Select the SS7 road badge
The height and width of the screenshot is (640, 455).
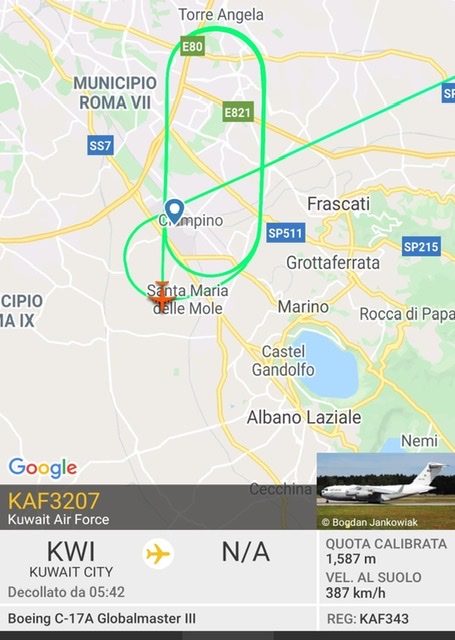pos(100,145)
